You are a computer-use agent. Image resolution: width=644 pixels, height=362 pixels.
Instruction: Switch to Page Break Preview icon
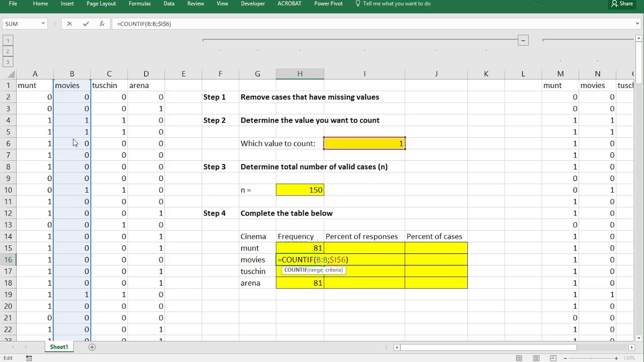(553, 358)
